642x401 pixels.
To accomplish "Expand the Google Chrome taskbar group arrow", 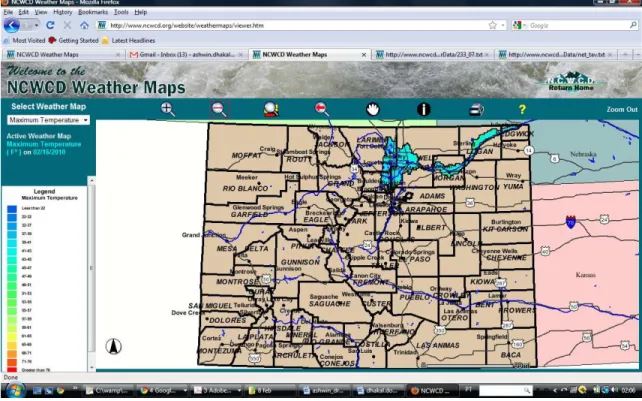I will [185, 390].
